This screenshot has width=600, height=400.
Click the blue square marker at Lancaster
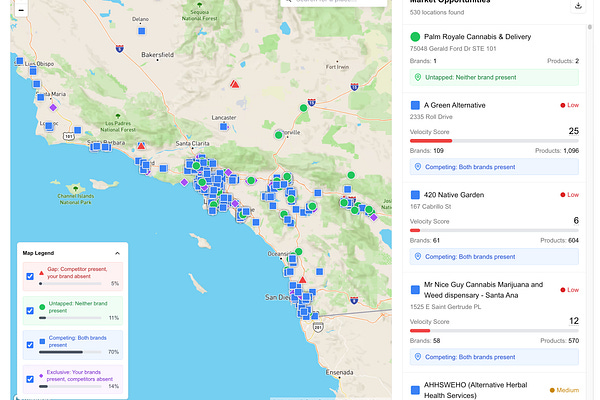[224, 127]
